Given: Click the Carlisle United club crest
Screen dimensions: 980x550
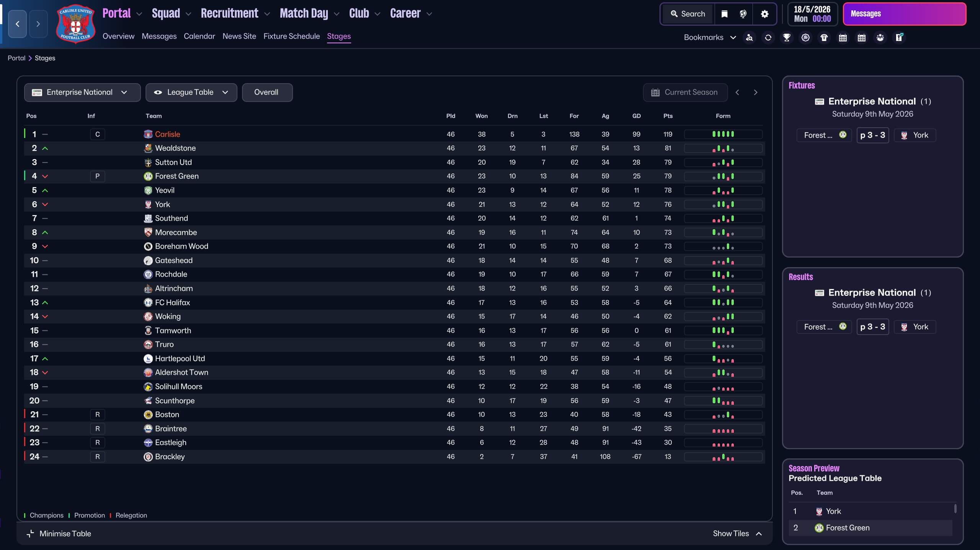Looking at the screenshot, I should click(75, 24).
